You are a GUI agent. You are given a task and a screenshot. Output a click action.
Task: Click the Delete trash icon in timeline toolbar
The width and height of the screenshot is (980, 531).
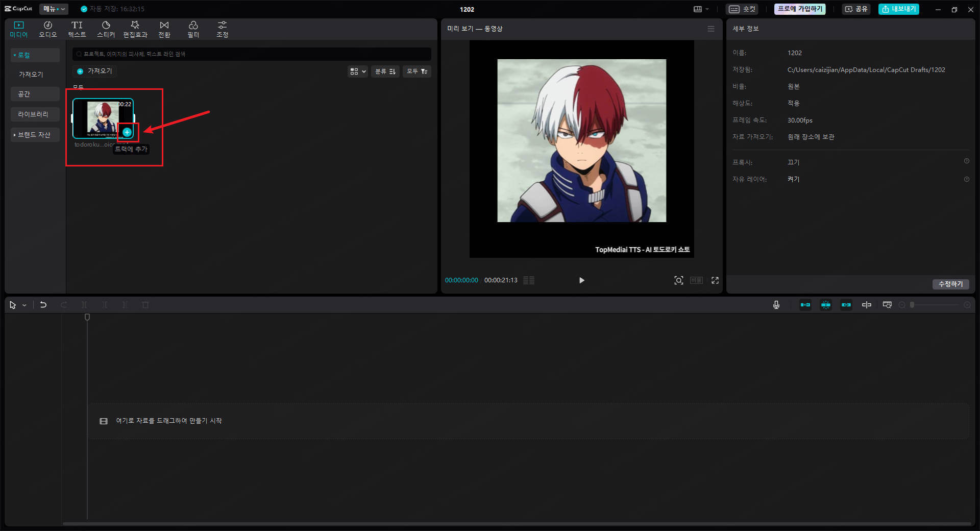(x=145, y=305)
